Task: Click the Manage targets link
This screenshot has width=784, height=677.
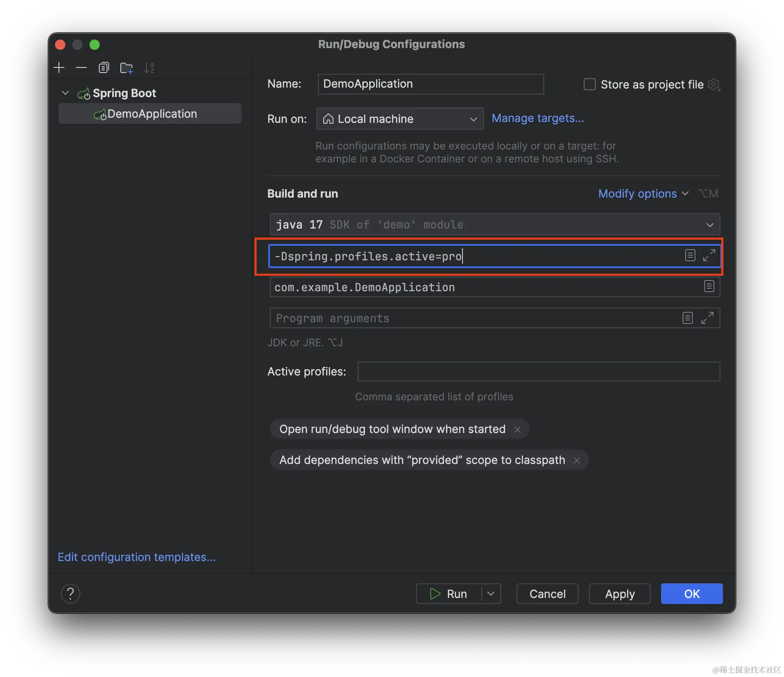Action: pyautogui.click(x=538, y=118)
